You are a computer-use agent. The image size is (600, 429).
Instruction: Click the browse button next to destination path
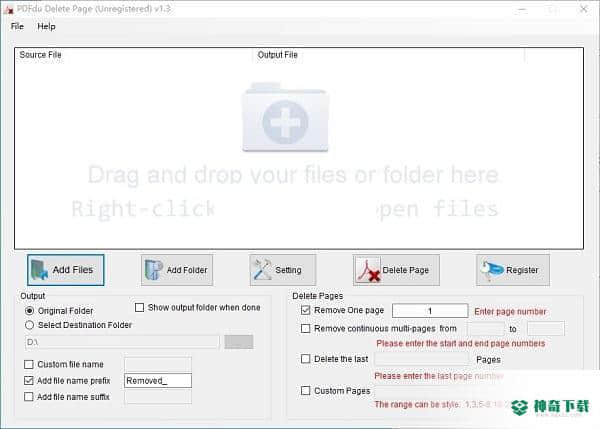pyautogui.click(x=239, y=342)
